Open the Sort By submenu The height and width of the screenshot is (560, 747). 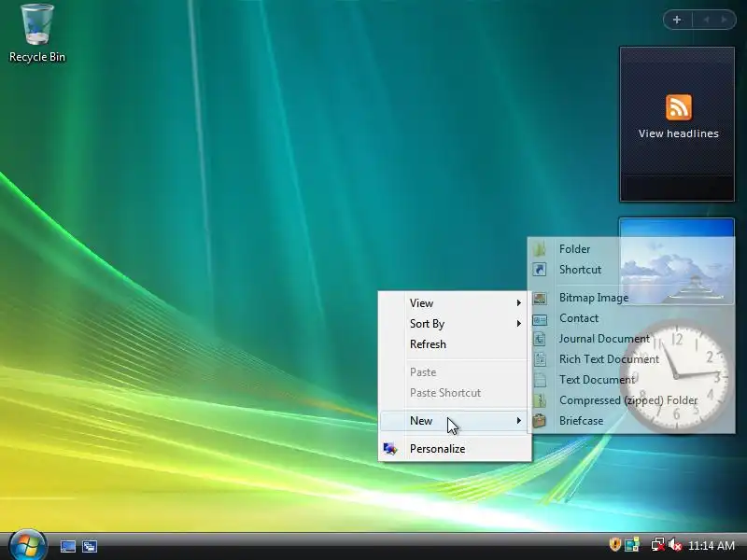click(455, 324)
